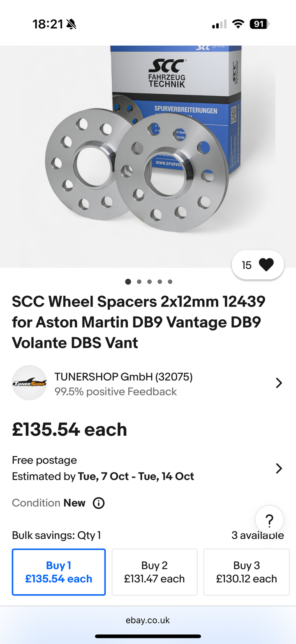Tap the question mark help button
Screen dimensions: 296x644
[269, 520]
